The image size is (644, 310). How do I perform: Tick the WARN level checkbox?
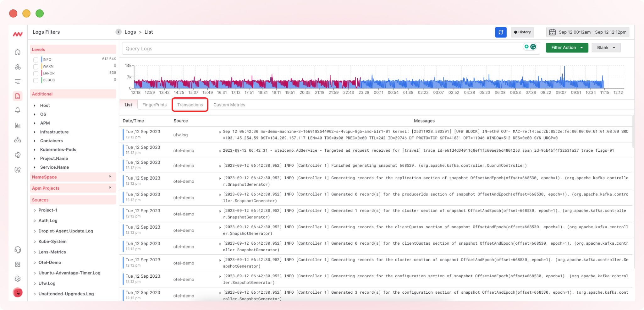tap(36, 67)
